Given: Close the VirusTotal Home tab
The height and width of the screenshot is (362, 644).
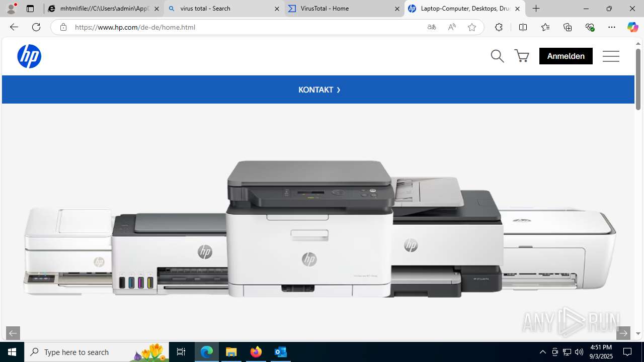Looking at the screenshot, I should point(397,9).
